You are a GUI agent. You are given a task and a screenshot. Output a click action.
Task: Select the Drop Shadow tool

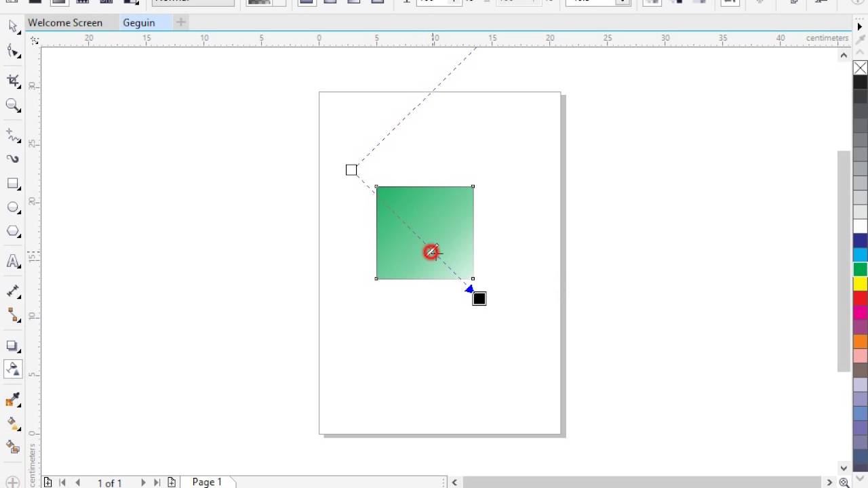point(13,346)
